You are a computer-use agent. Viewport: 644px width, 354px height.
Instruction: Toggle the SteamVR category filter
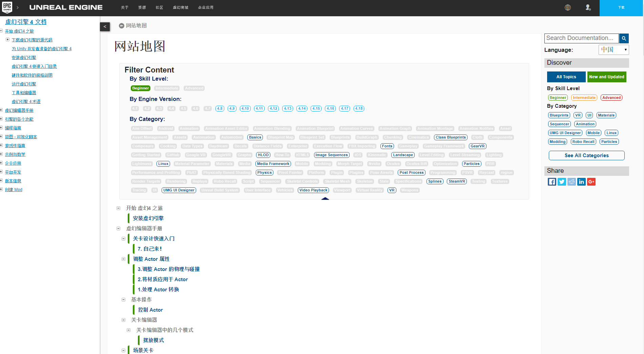tap(457, 182)
